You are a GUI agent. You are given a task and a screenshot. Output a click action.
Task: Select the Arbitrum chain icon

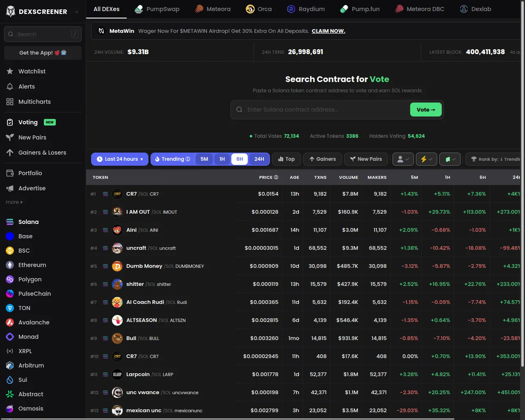click(x=10, y=365)
